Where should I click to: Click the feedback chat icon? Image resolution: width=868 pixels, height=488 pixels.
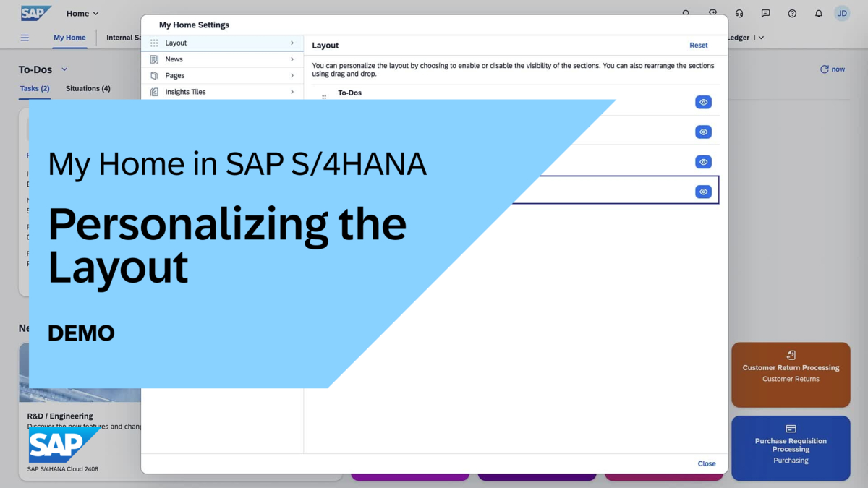(x=765, y=13)
